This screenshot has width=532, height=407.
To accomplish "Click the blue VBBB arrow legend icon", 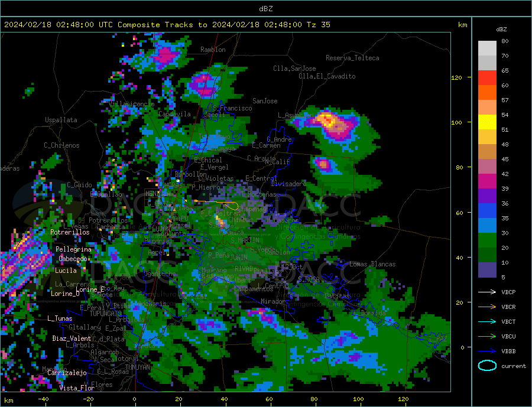I will 487,351.
